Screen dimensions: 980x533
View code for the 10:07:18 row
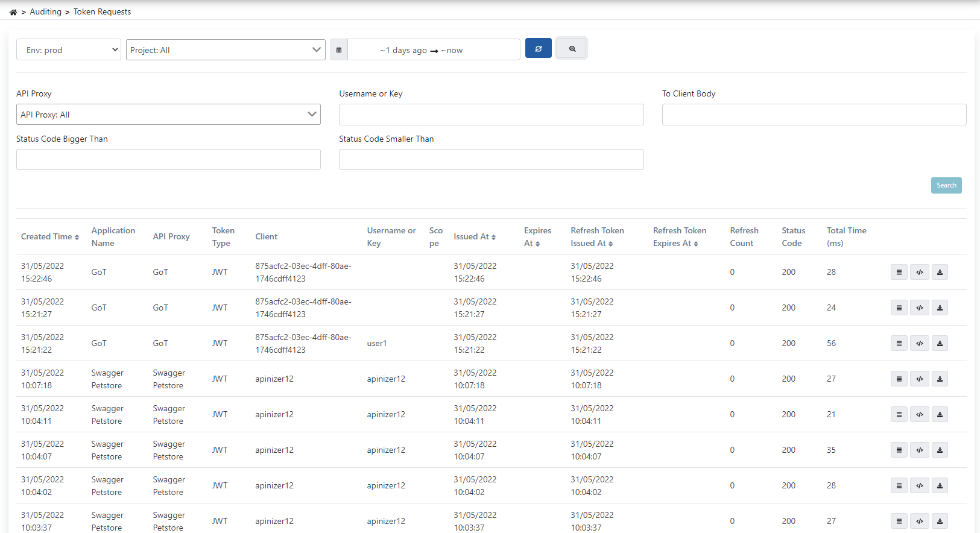point(919,379)
